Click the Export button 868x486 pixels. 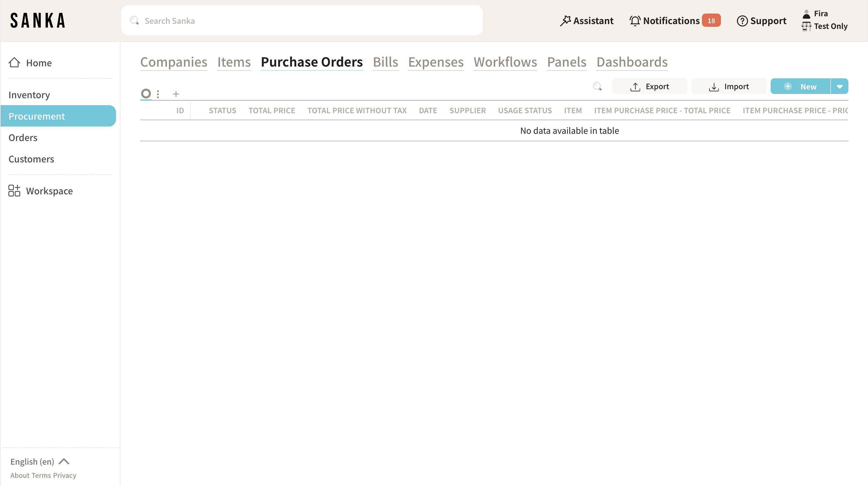click(x=649, y=86)
